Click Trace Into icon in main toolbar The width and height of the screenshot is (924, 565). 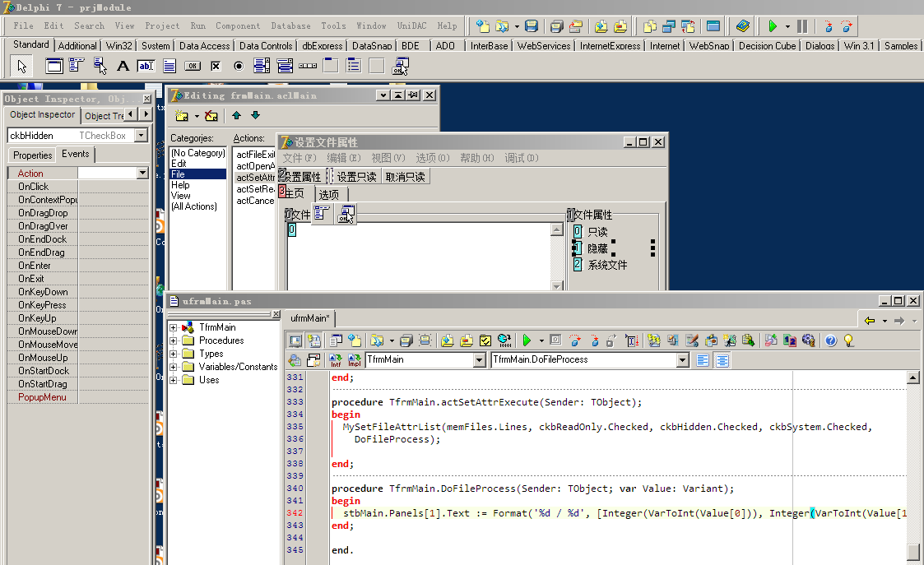click(829, 26)
